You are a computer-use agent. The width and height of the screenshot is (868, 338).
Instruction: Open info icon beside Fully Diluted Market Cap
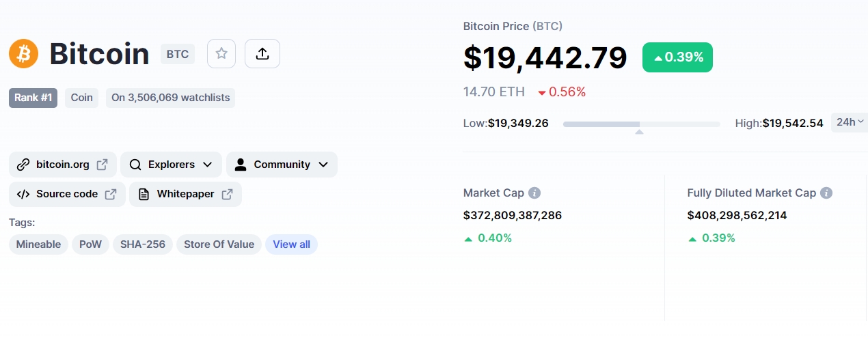pyautogui.click(x=826, y=193)
